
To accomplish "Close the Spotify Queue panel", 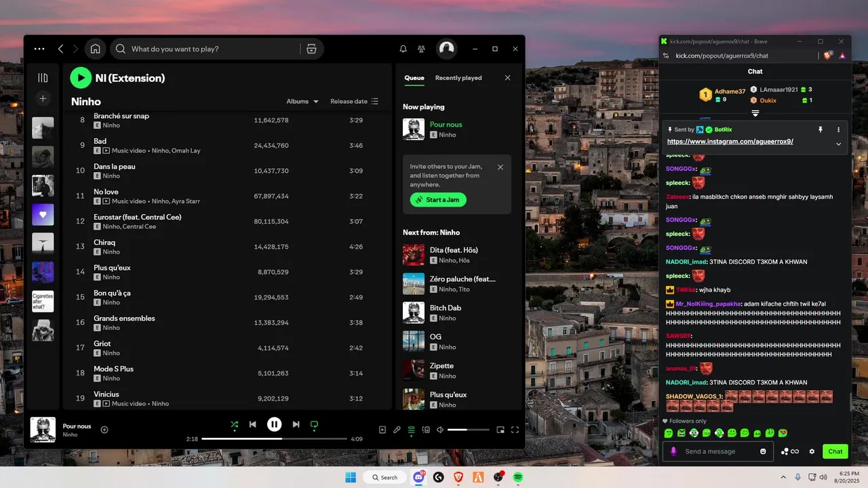I will coord(507,78).
